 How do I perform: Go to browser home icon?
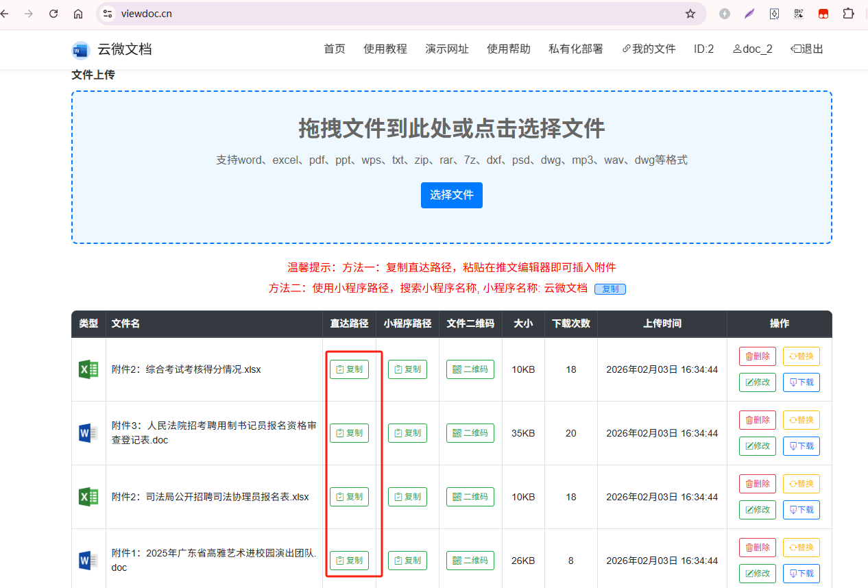click(x=78, y=14)
